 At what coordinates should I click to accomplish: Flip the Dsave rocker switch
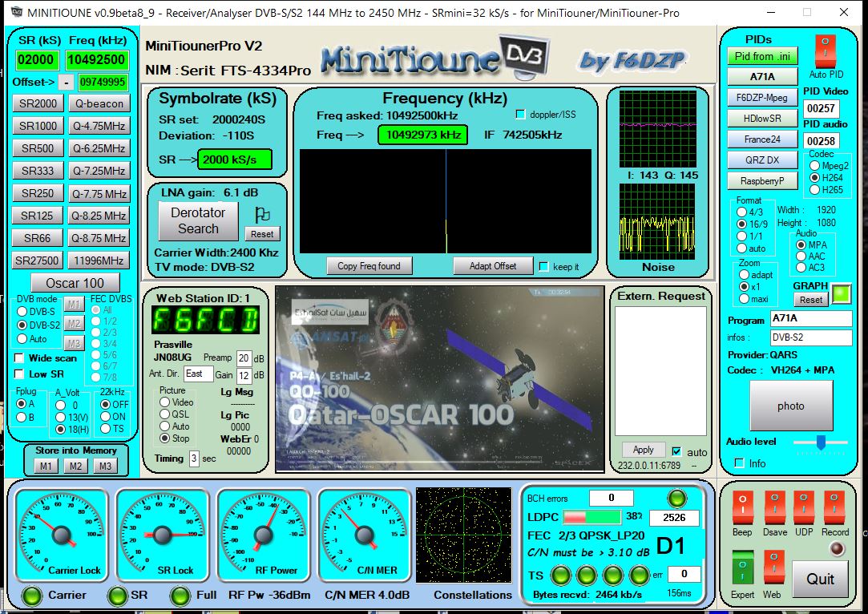tap(773, 508)
